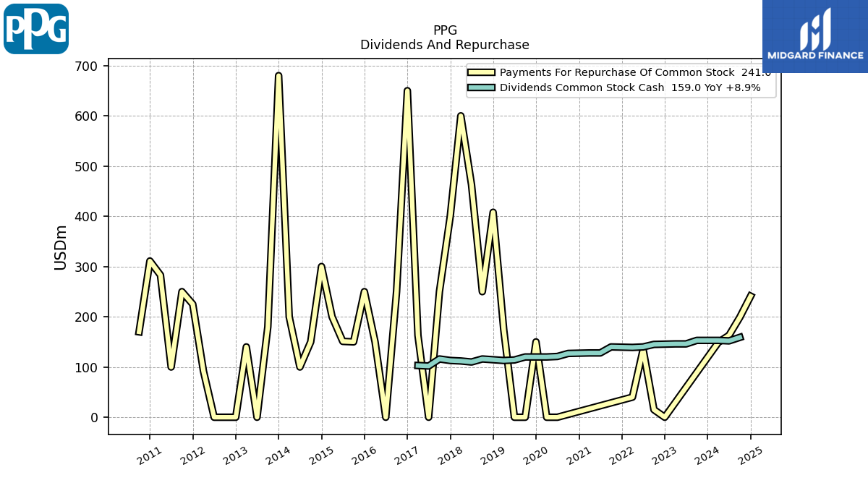Image resolution: width=868 pixels, height=488 pixels.
Task: Click the Midgard Finance logo
Action: coord(815,36)
